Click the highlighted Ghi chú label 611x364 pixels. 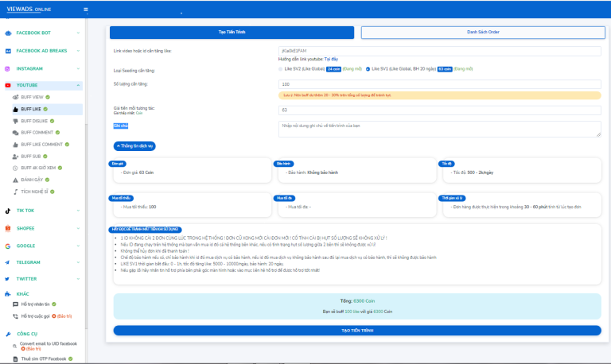[x=121, y=126]
